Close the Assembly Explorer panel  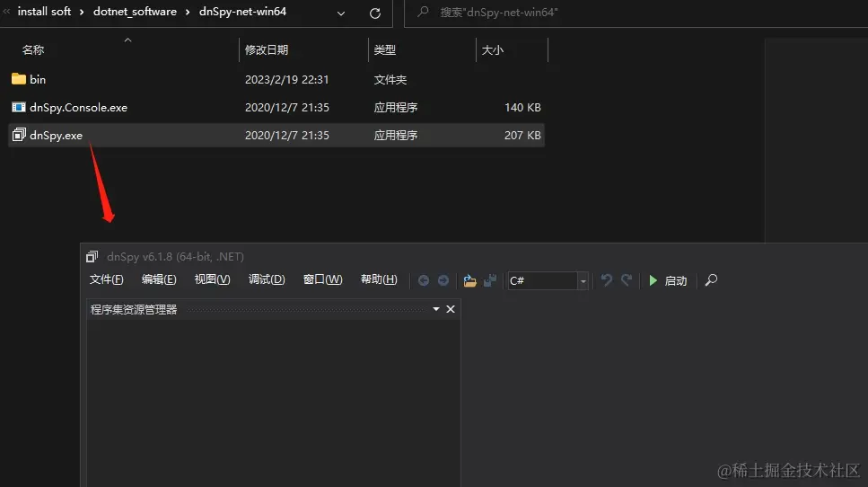[x=451, y=309]
